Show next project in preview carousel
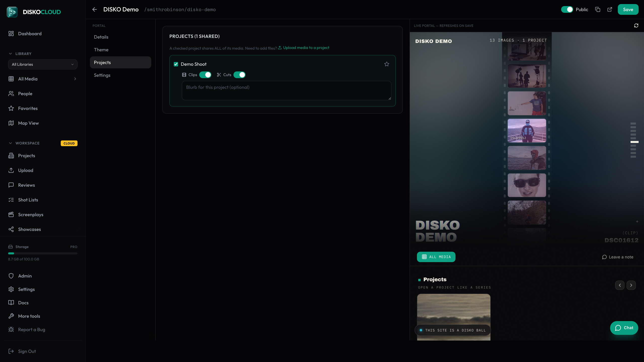The image size is (644, 362). 631,285
